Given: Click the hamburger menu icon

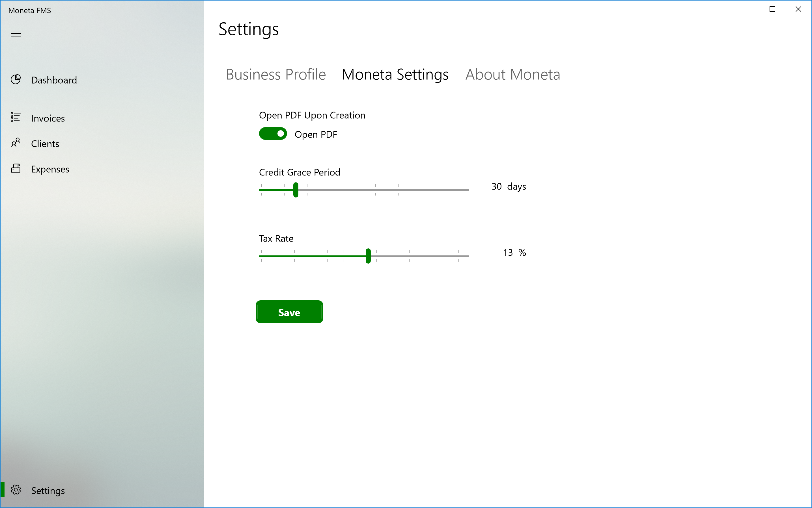Looking at the screenshot, I should (16, 34).
